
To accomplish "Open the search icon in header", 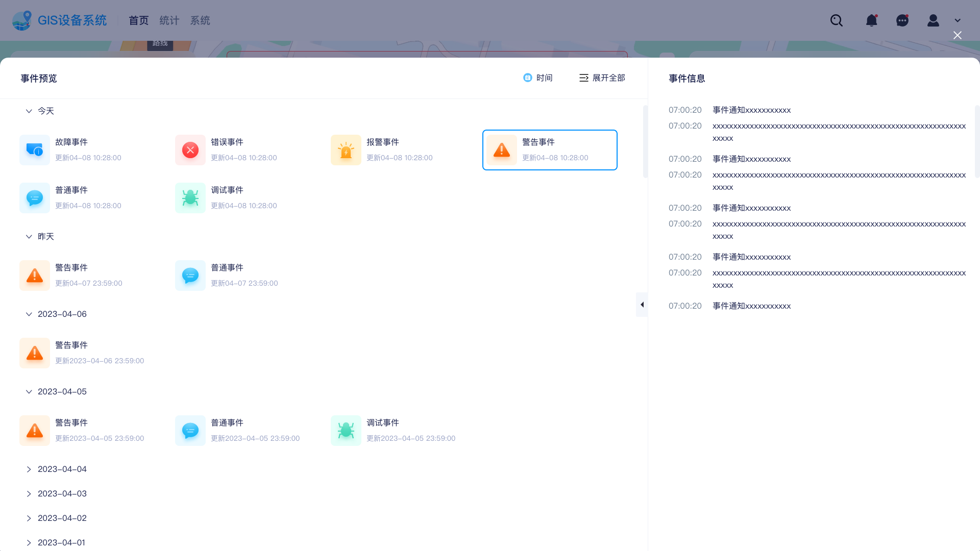I will (836, 20).
